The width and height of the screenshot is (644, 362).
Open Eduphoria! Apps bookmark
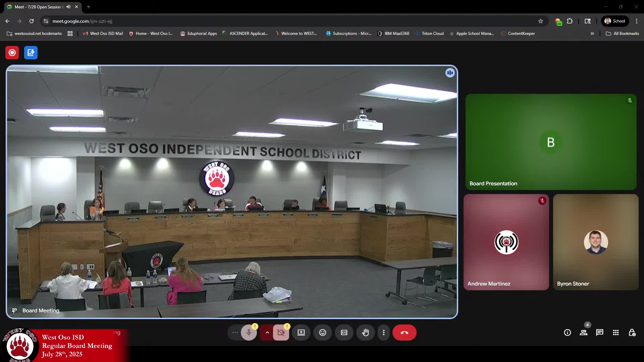[x=199, y=34]
